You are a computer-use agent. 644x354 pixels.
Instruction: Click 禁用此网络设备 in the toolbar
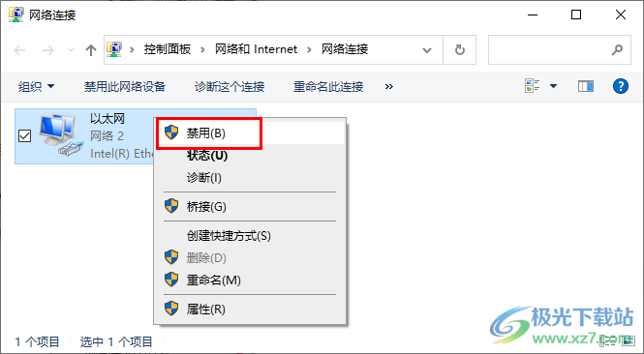[x=125, y=86]
